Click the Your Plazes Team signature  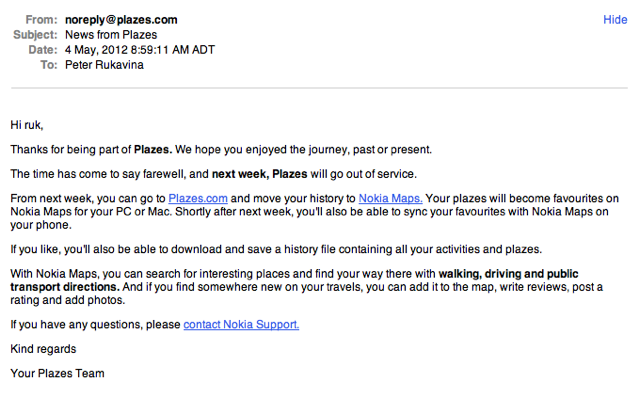[58, 373]
